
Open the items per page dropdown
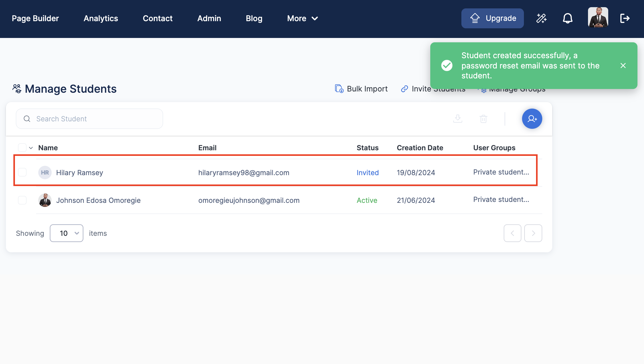67,233
